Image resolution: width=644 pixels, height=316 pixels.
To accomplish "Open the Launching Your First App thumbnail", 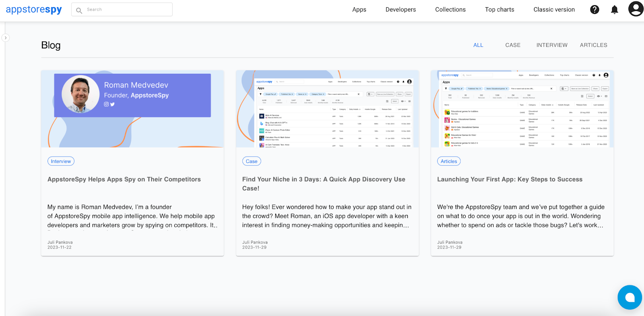I will (522, 109).
